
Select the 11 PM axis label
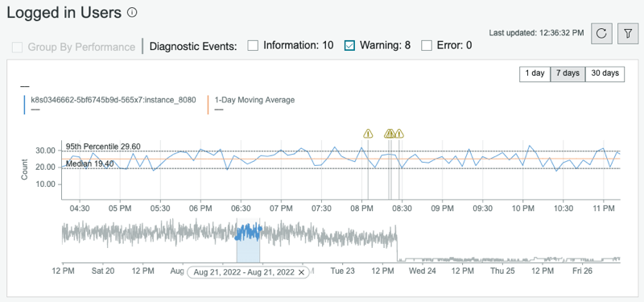tap(604, 209)
